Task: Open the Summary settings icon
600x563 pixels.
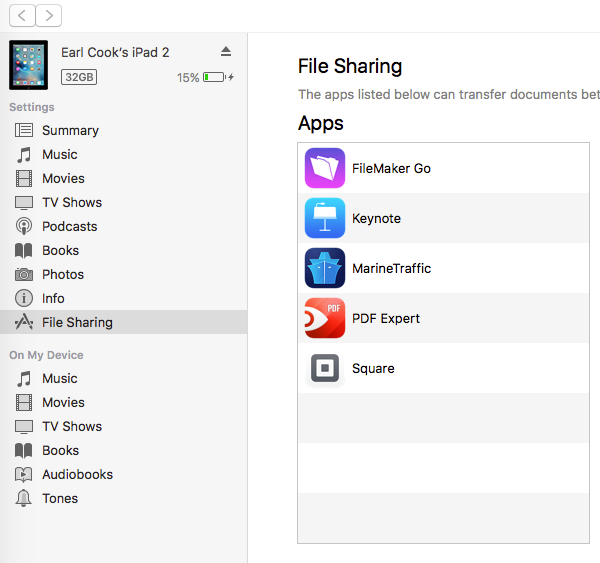Action: 24,130
